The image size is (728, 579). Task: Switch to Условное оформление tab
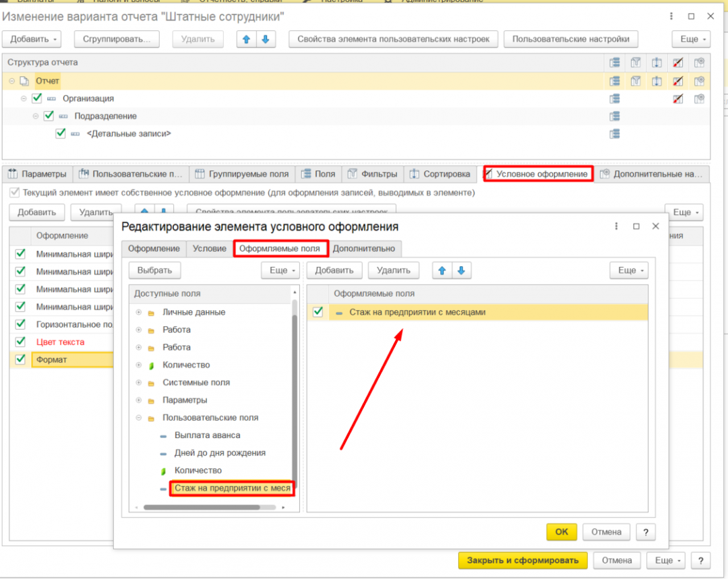click(538, 174)
